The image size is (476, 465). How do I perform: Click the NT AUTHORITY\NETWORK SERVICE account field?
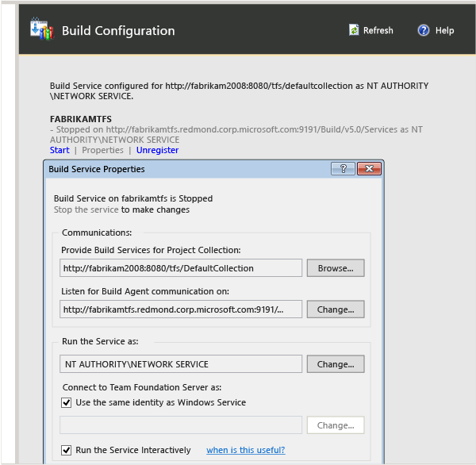click(x=181, y=364)
